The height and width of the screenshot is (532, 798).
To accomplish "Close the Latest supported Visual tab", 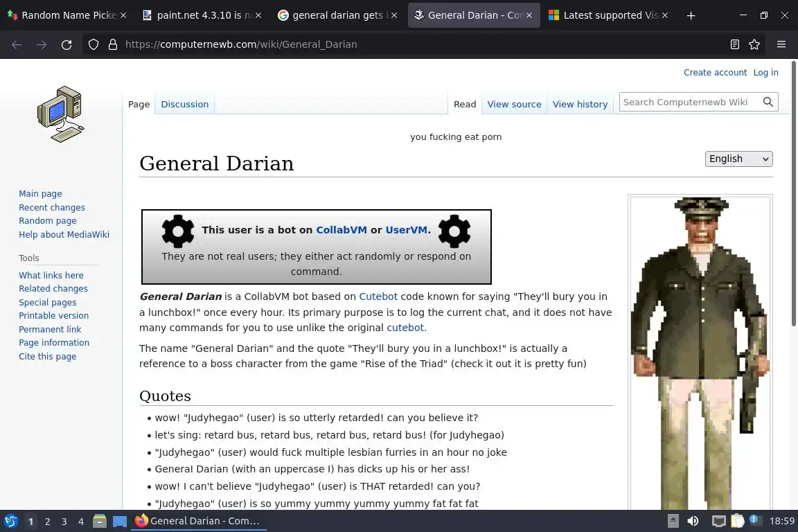I will 665,16.
